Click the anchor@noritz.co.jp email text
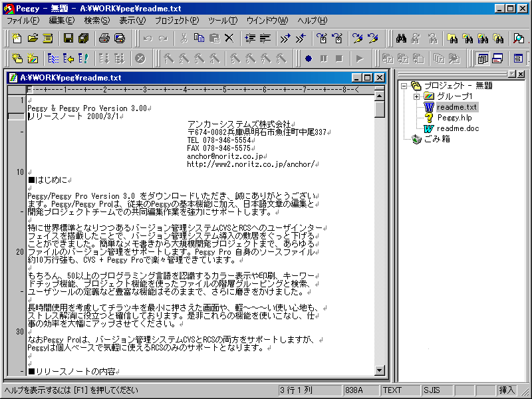This screenshot has height=399, width=532. click(225, 156)
